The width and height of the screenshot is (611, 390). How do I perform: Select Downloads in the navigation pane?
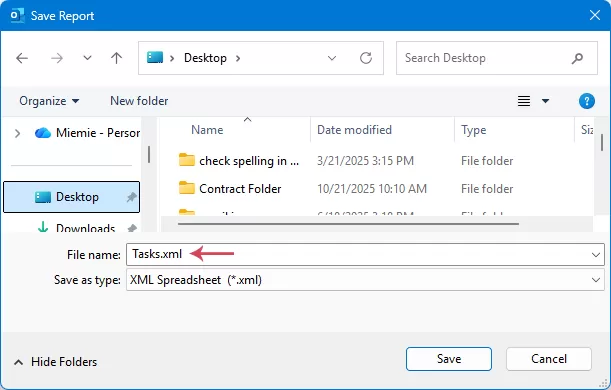pyautogui.click(x=85, y=228)
